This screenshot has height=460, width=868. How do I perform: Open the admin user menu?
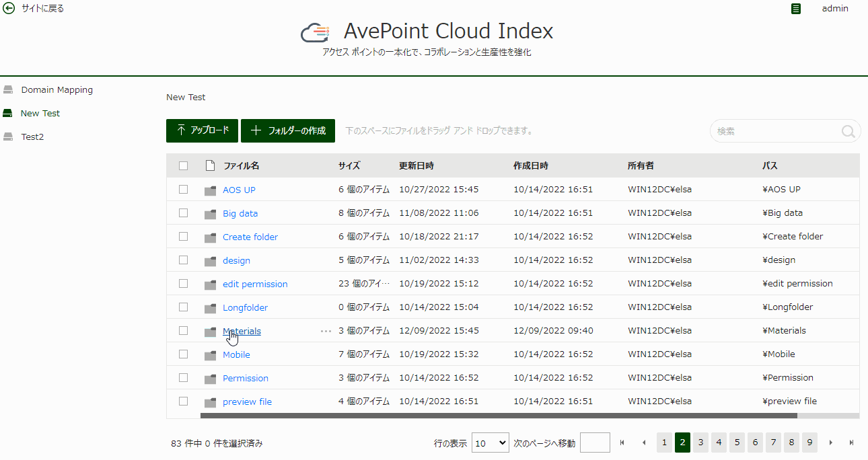tap(835, 9)
